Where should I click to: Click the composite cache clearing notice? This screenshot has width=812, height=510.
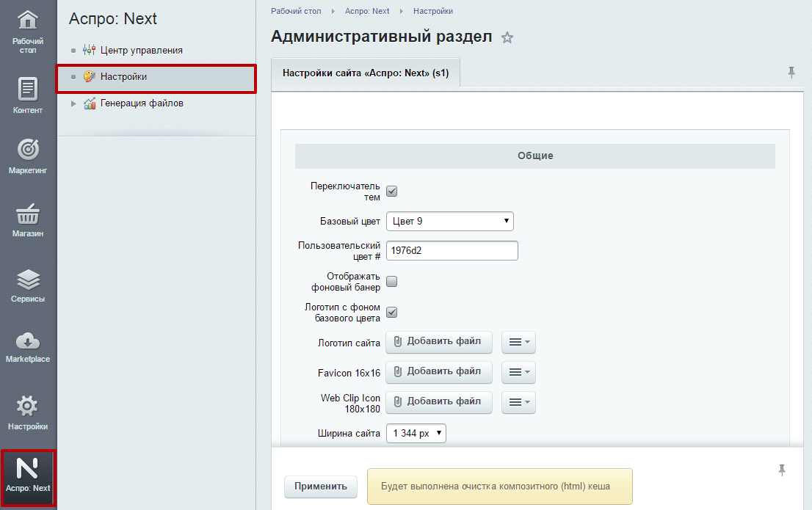[x=500, y=487]
